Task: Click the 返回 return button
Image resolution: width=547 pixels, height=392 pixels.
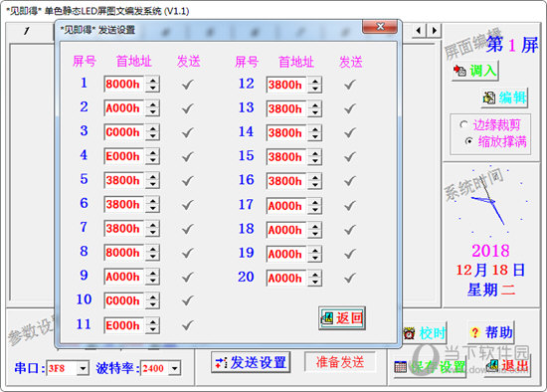Action: point(342,318)
